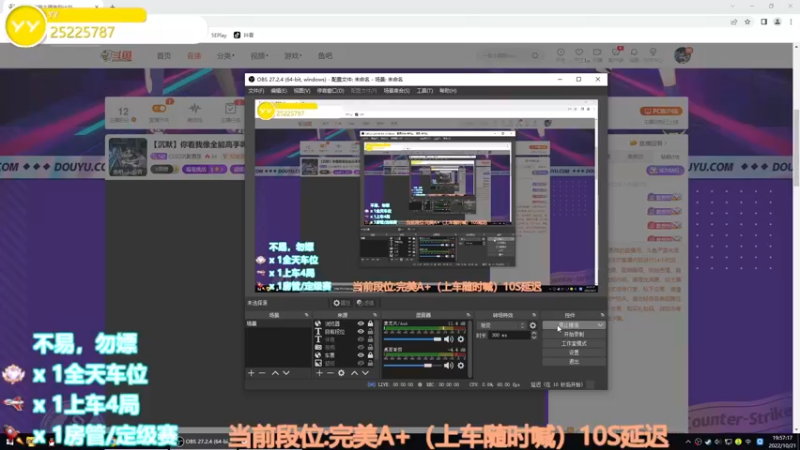This screenshot has height=450, width=800.
Task: Toggle visibility eye of the 目前段位 source
Action: tap(361, 332)
